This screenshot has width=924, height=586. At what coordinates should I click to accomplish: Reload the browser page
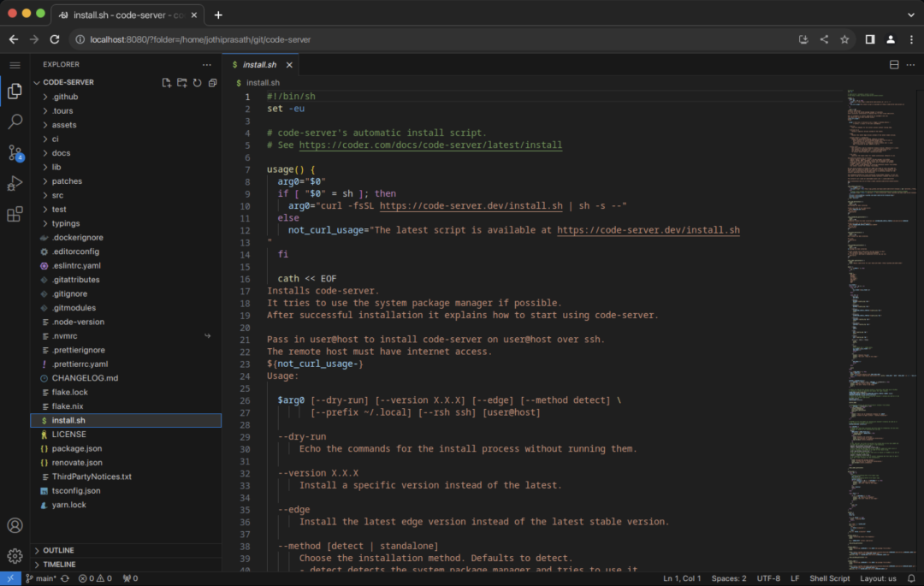55,39
